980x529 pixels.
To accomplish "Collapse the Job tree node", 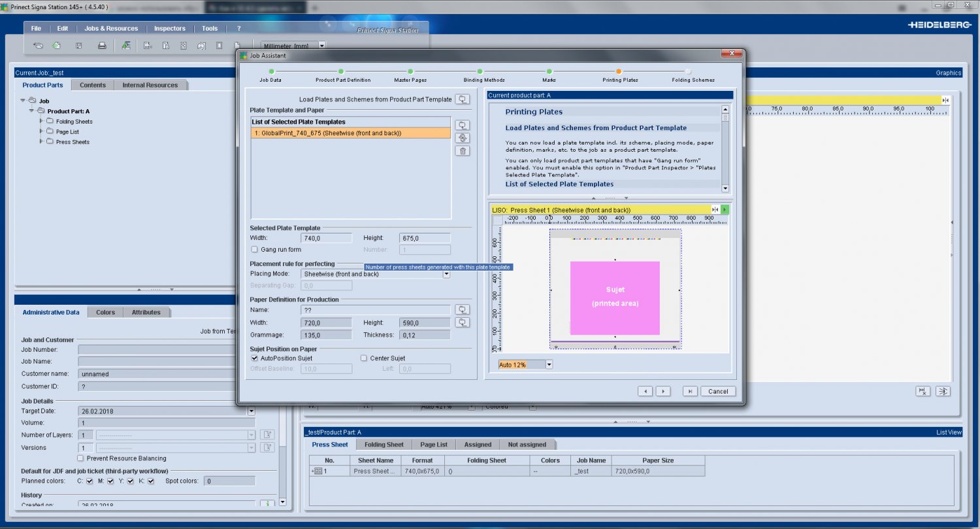I will [x=24, y=101].
